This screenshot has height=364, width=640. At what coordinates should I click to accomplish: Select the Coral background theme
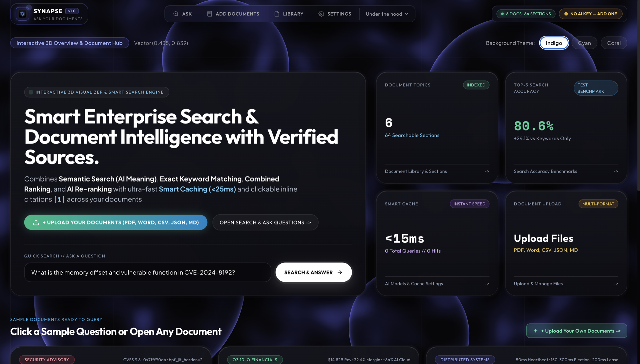pyautogui.click(x=614, y=43)
